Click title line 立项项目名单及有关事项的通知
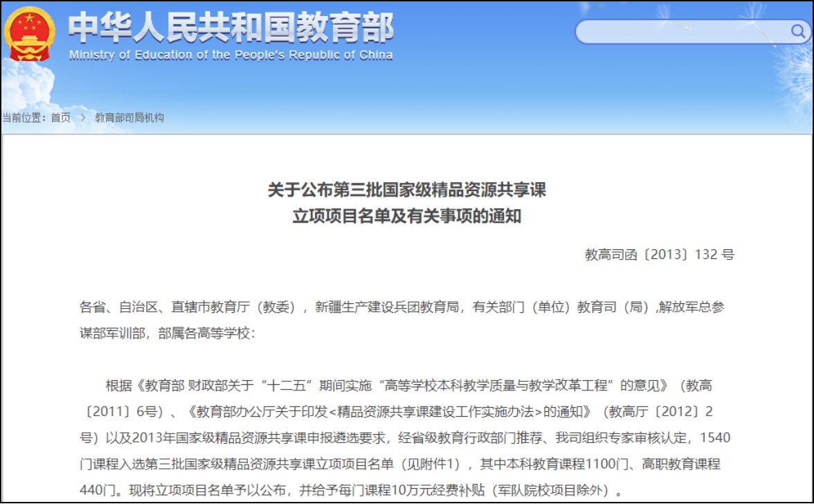Screen dimensions: 814x504 click(407, 216)
